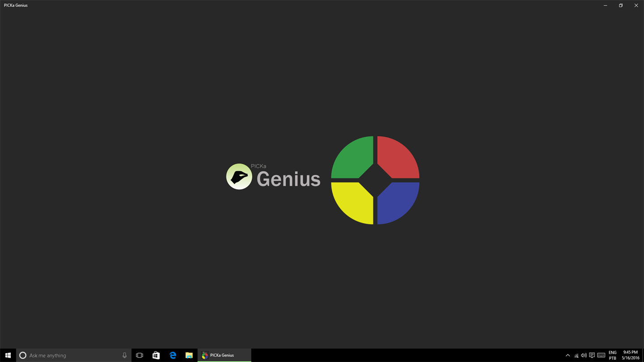Tap the green quadrant of the Genius wheel
This screenshot has width=644, height=362.
(351, 157)
